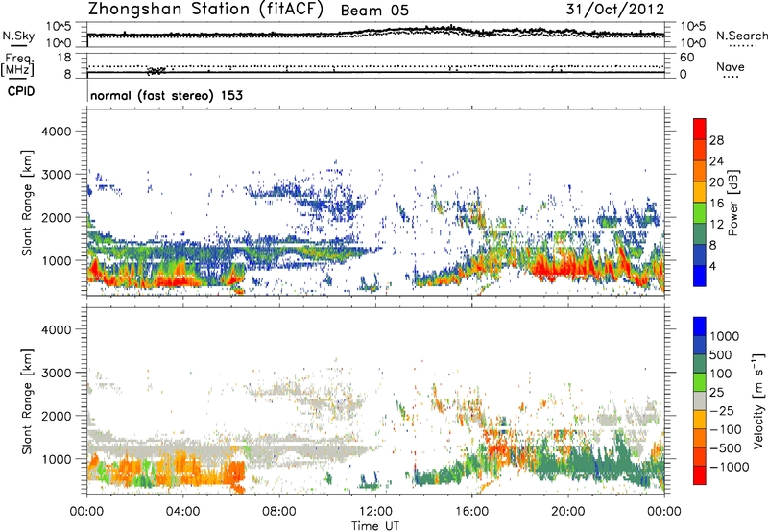The width and height of the screenshot is (768, 532).
Task: Click the "Power [dB]" colorbar label
Action: (x=733, y=203)
